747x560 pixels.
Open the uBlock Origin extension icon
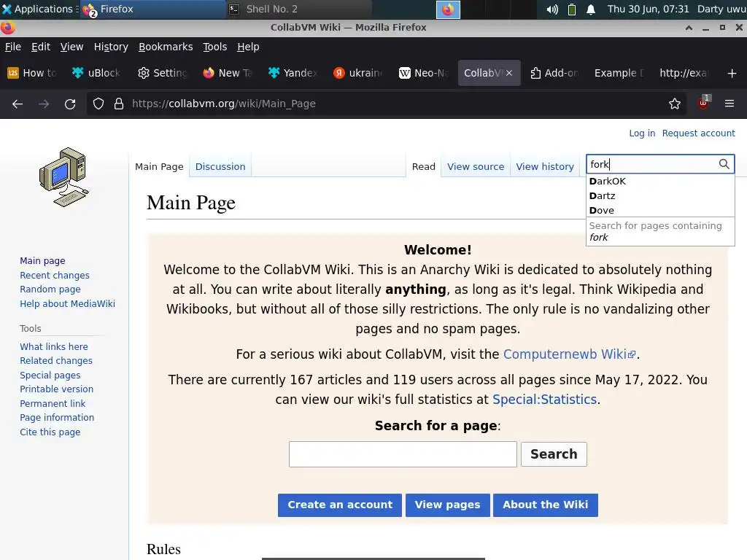[703, 103]
